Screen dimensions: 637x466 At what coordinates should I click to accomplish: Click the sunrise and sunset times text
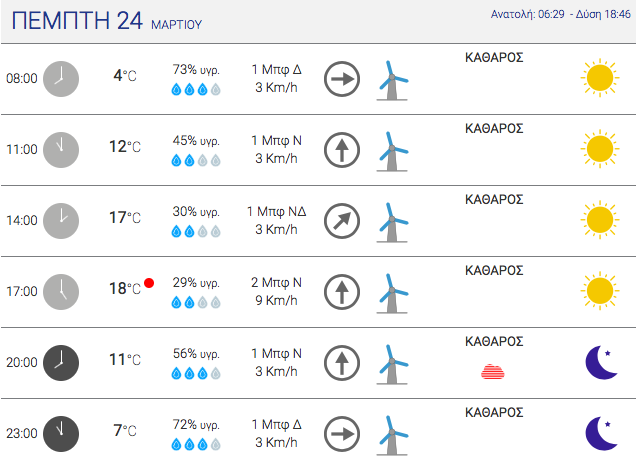[x=561, y=14]
